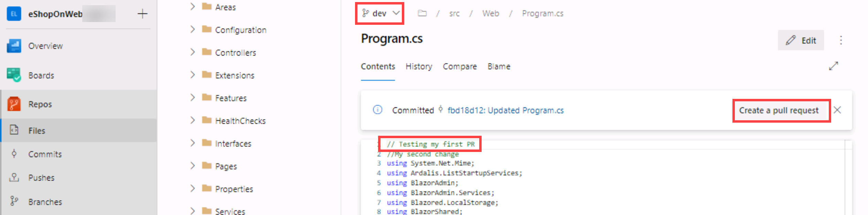This screenshot has width=868, height=215.
Task: Click the Overview icon
Action: click(14, 46)
